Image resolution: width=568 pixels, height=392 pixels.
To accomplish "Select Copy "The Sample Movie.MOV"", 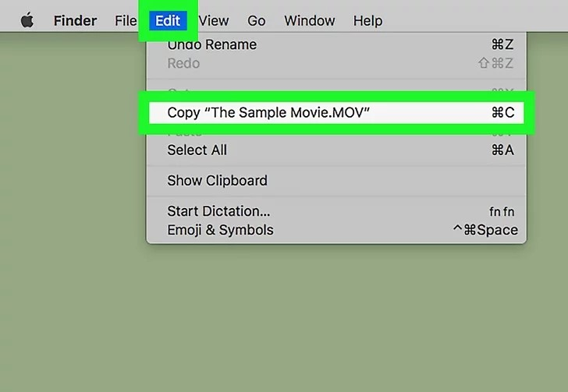I will (268, 113).
